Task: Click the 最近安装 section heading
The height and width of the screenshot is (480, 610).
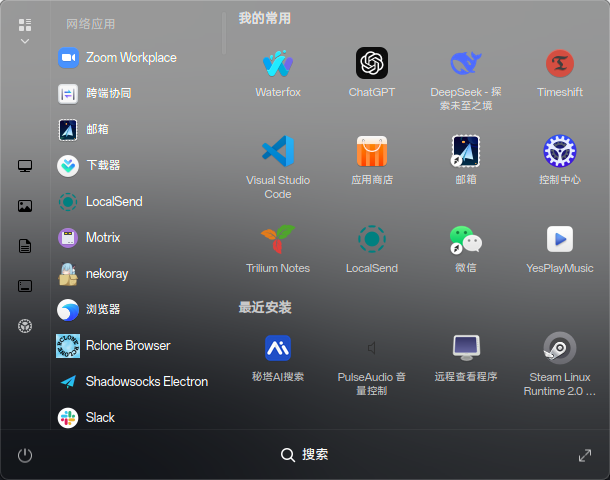Action: tap(265, 307)
